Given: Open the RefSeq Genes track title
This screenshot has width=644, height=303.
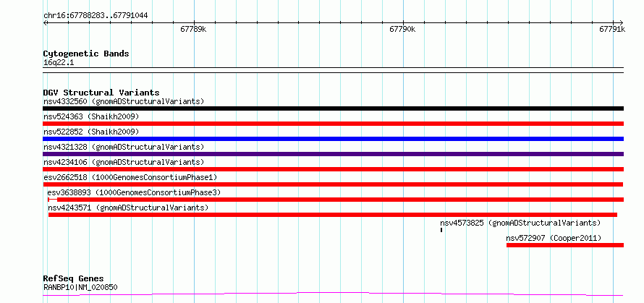Looking at the screenshot, I should tap(74, 279).
